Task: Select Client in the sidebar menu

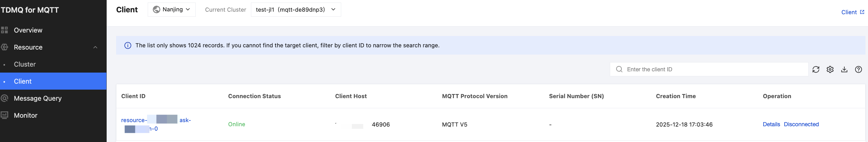Action: (23, 81)
